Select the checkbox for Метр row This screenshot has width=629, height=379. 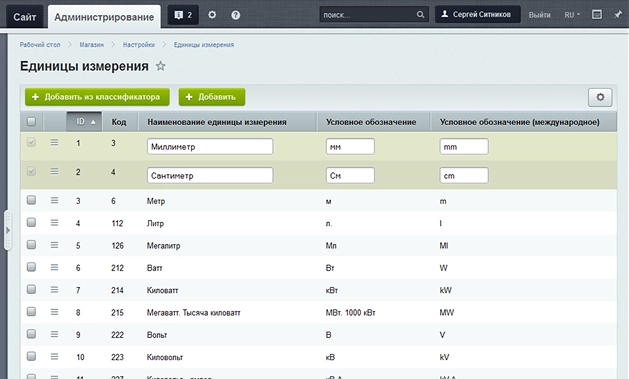point(31,200)
